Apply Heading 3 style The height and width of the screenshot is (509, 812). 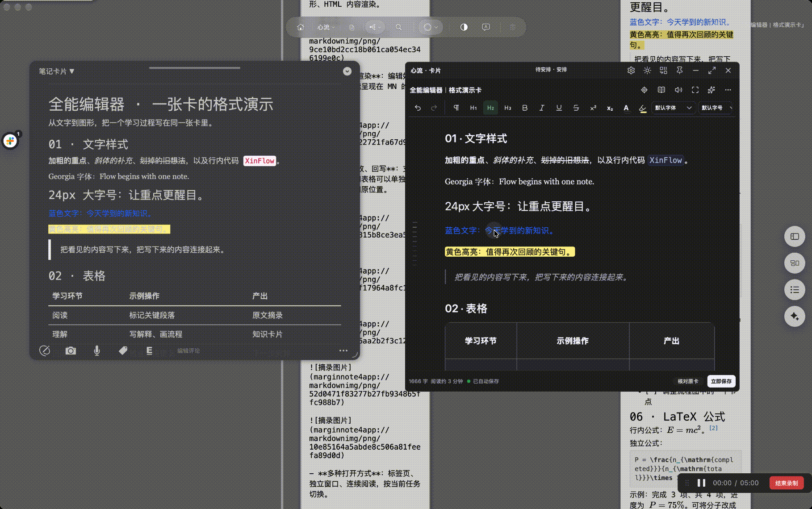(x=508, y=108)
